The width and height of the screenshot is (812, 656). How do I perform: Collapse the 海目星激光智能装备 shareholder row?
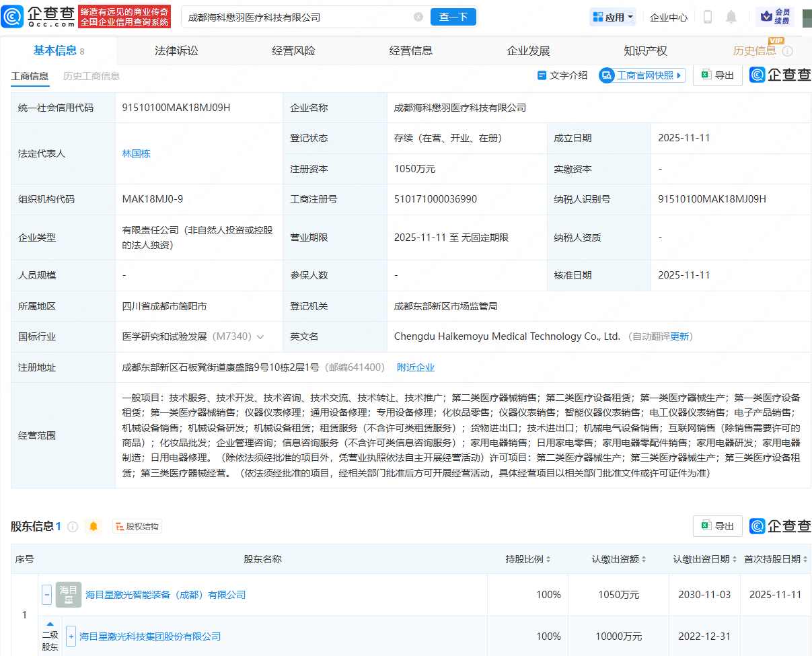pos(46,595)
